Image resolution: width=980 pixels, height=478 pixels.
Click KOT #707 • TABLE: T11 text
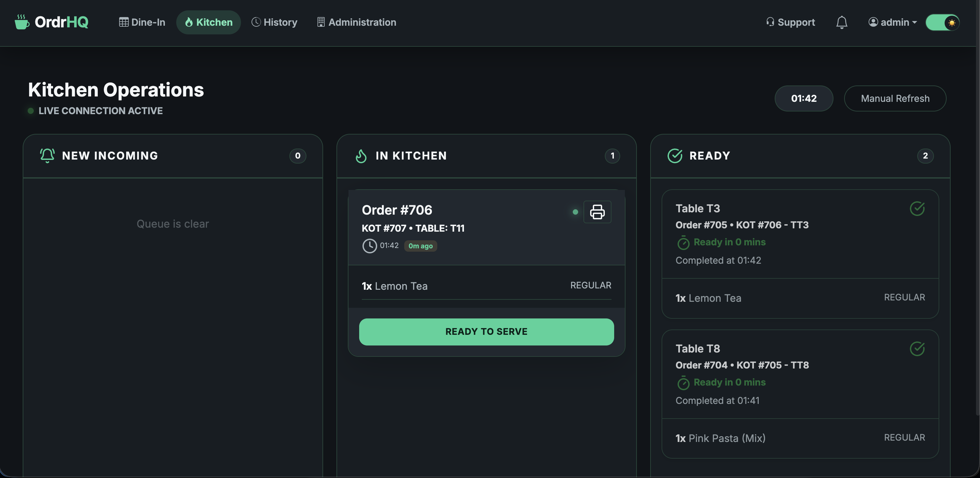(x=413, y=228)
